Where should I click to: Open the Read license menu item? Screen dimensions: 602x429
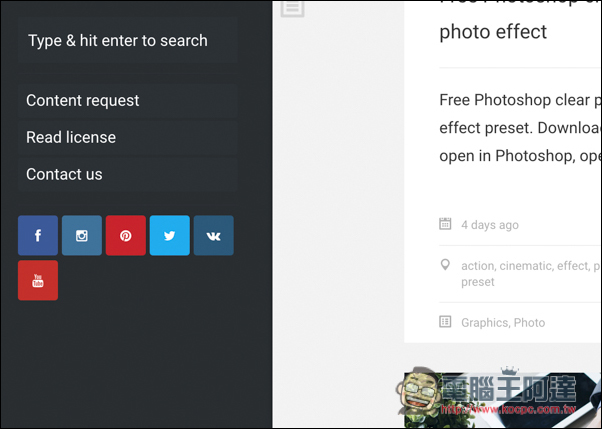pos(127,137)
